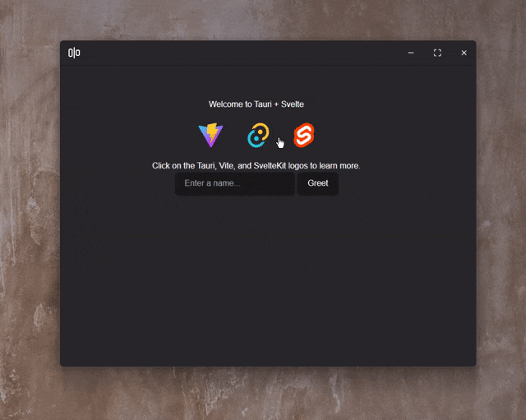Focus the 'Enter a name...' field
This screenshot has width=526, height=420.
point(235,183)
